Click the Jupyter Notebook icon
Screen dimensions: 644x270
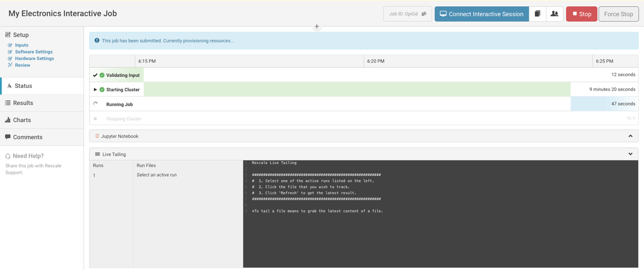(97, 136)
